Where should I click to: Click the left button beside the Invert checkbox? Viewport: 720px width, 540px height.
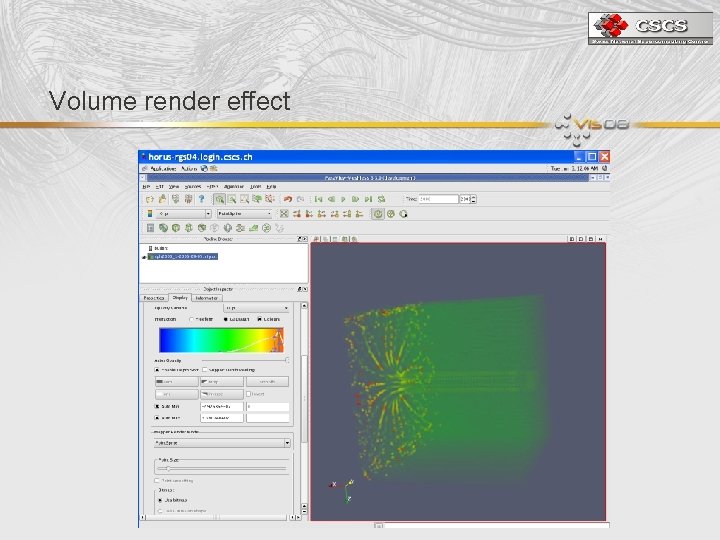point(177,394)
